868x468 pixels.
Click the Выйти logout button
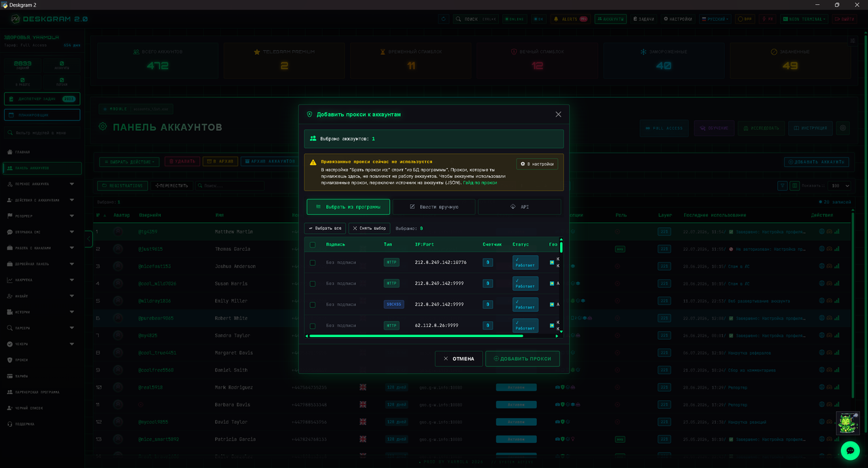(x=845, y=19)
